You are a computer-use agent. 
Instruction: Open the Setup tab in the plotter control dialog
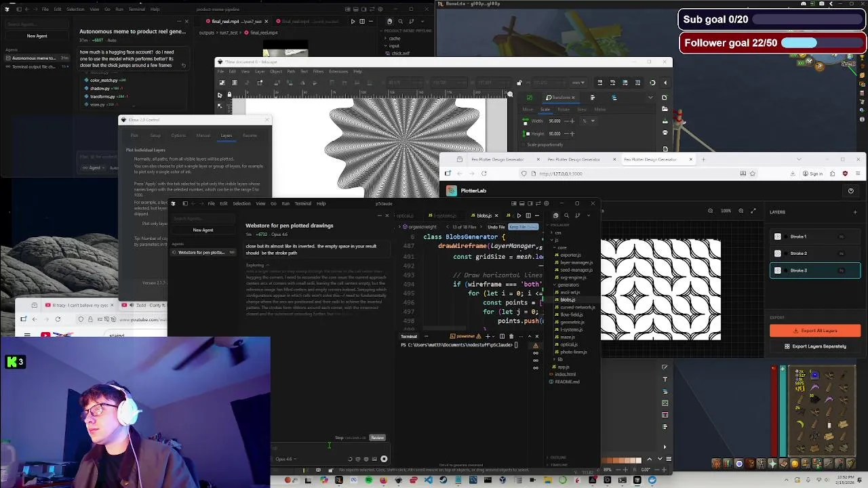click(155, 136)
